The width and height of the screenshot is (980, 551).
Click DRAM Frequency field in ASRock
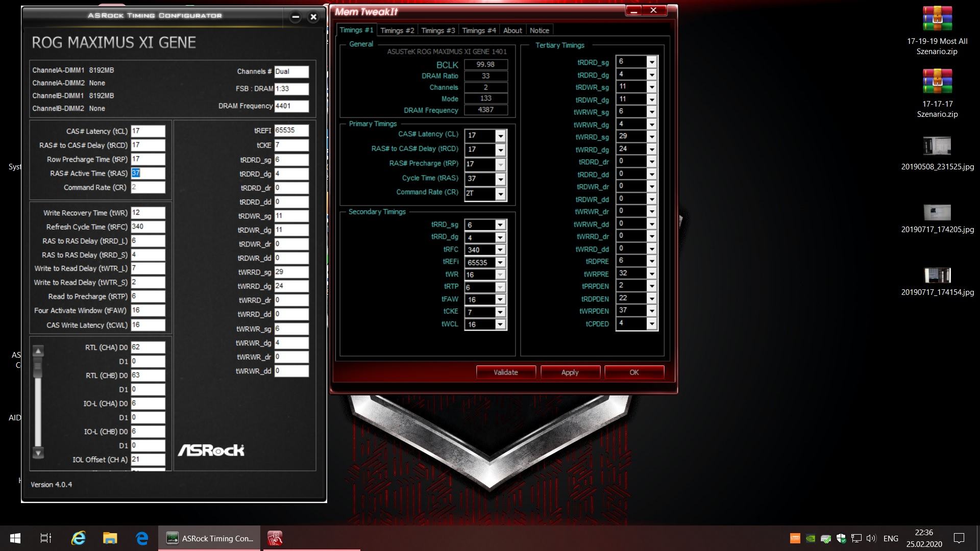coord(291,106)
